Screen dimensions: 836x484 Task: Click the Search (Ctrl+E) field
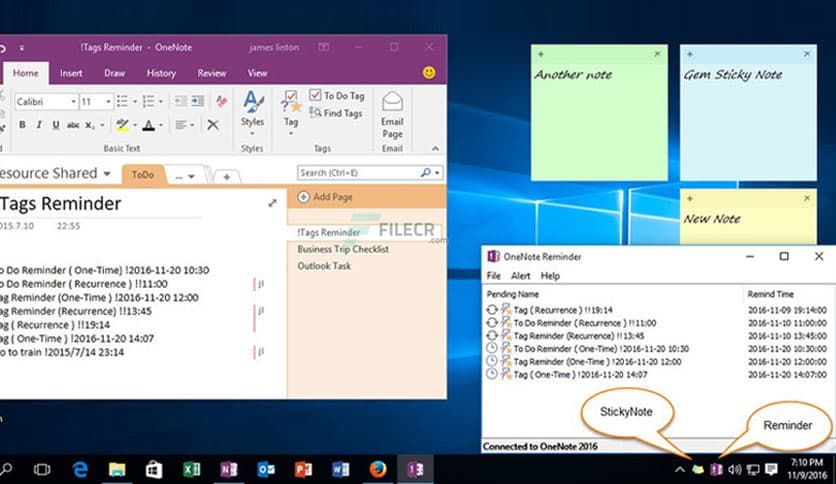point(358,173)
